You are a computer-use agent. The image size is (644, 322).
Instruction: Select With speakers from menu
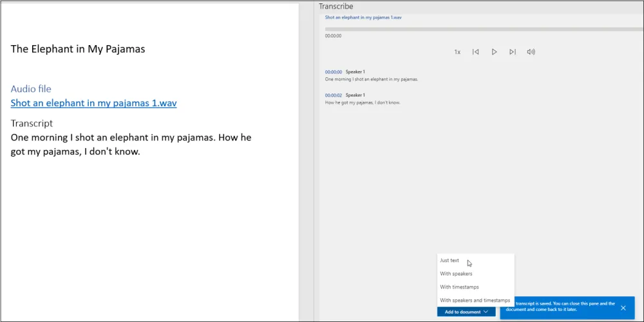[x=456, y=274]
